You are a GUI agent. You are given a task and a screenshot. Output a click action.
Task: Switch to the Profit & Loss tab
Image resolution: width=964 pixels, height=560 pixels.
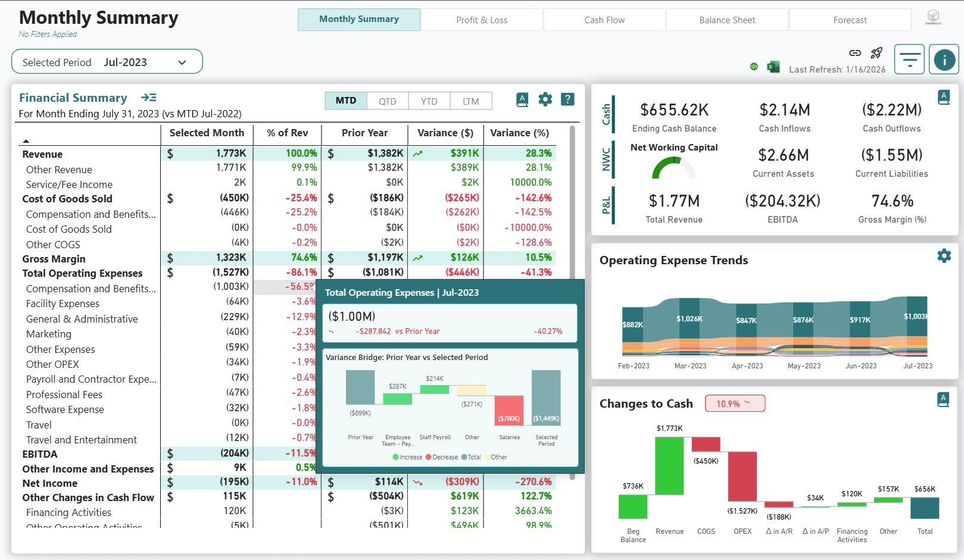click(x=482, y=20)
